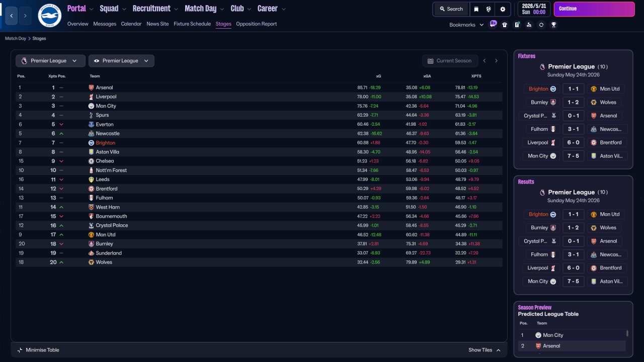The width and height of the screenshot is (644, 362).
Task: Click the Season Preview table scrollbar
Action: [627, 333]
